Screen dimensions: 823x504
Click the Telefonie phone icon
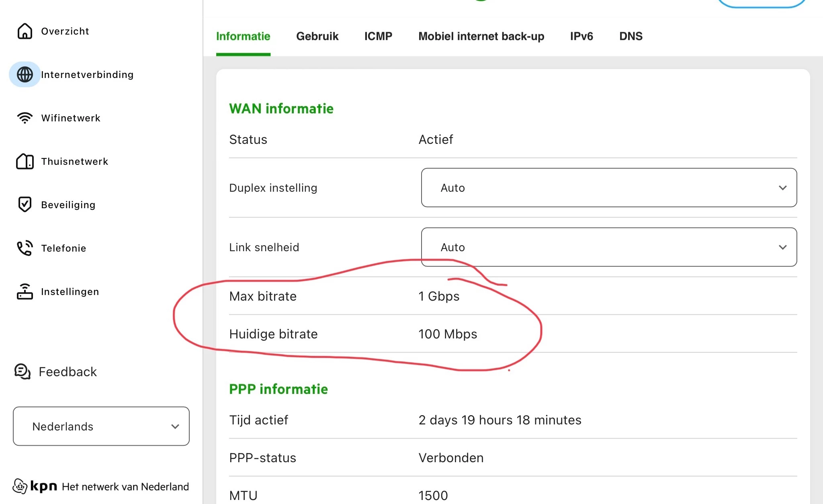point(25,248)
